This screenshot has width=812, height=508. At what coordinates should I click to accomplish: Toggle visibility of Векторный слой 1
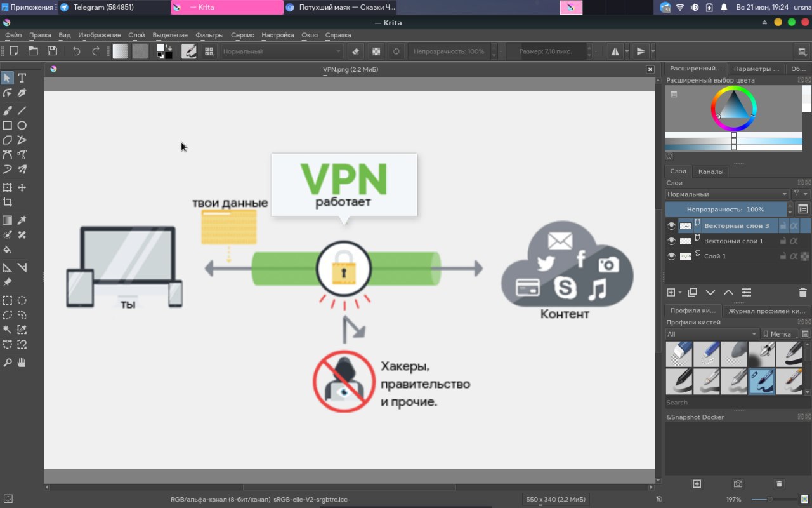(x=672, y=241)
